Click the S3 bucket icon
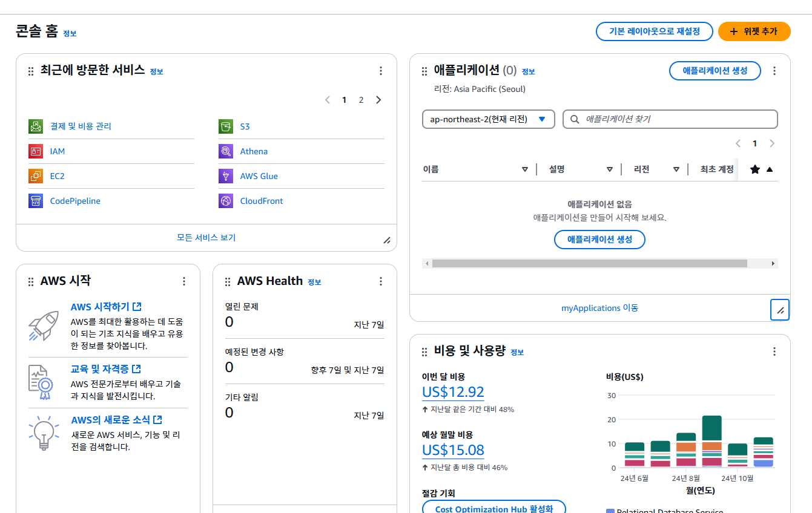Viewport: 812px width, 513px height. [x=226, y=126]
